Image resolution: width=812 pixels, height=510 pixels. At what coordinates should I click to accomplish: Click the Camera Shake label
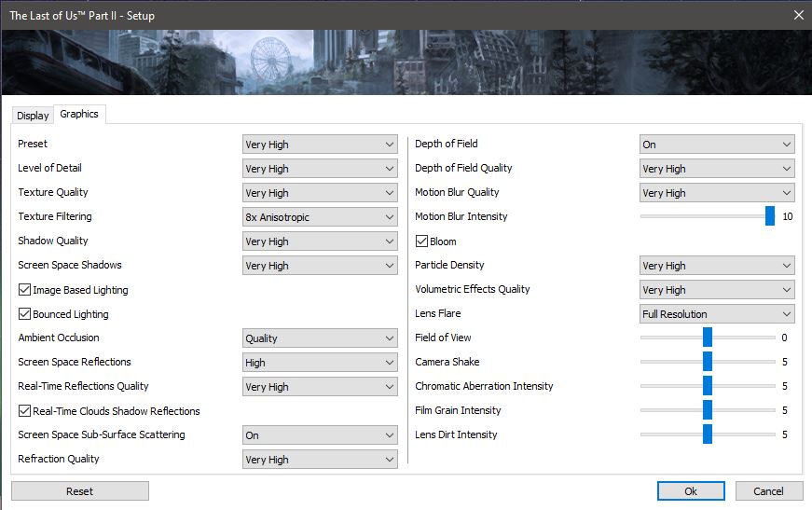pyautogui.click(x=447, y=362)
